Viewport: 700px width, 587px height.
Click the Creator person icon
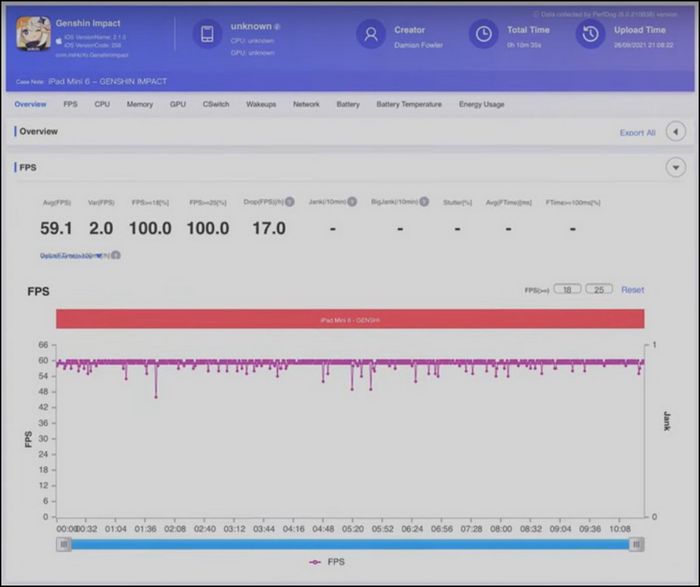371,34
